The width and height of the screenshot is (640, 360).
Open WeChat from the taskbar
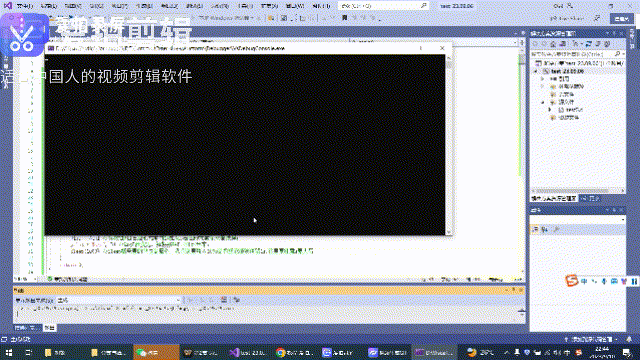pos(156,352)
